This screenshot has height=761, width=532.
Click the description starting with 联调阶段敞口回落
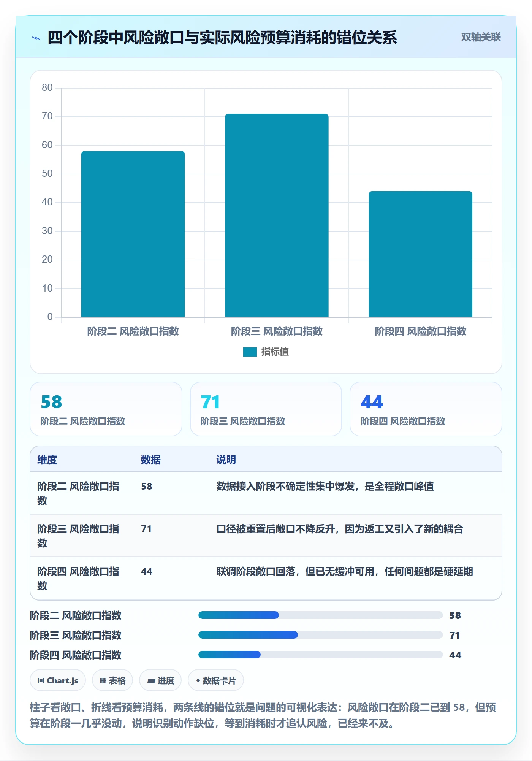[345, 571]
